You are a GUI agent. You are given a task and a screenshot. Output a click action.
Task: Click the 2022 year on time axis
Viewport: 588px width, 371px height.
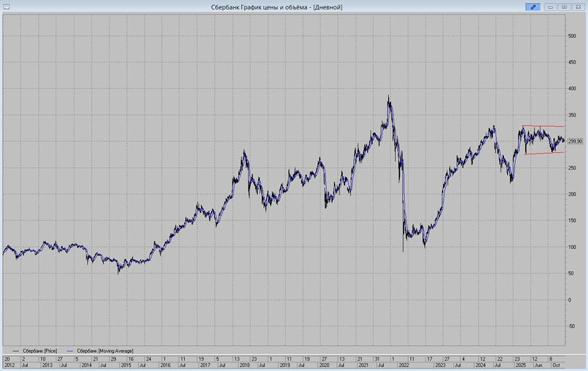(x=403, y=365)
